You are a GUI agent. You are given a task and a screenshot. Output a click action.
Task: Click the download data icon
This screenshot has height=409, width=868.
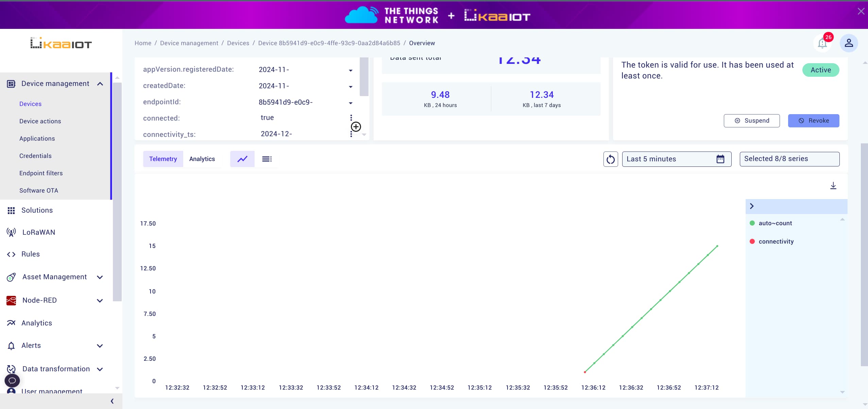834,186
